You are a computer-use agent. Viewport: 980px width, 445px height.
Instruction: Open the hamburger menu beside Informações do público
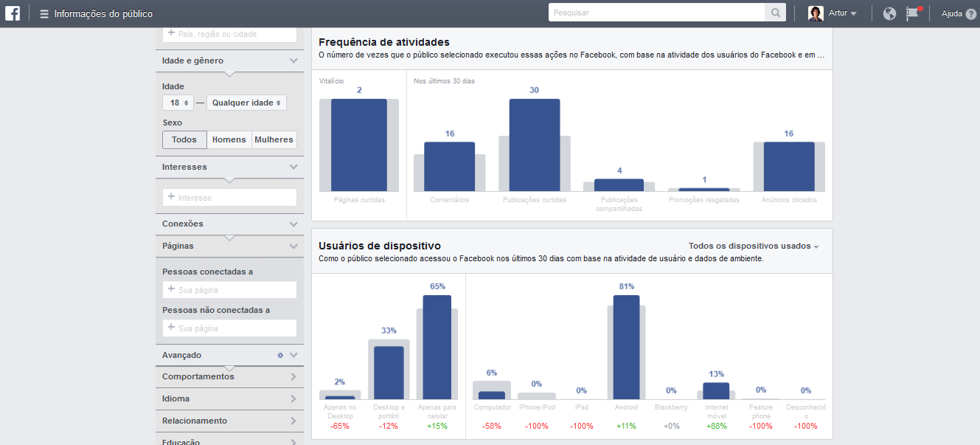coord(44,14)
